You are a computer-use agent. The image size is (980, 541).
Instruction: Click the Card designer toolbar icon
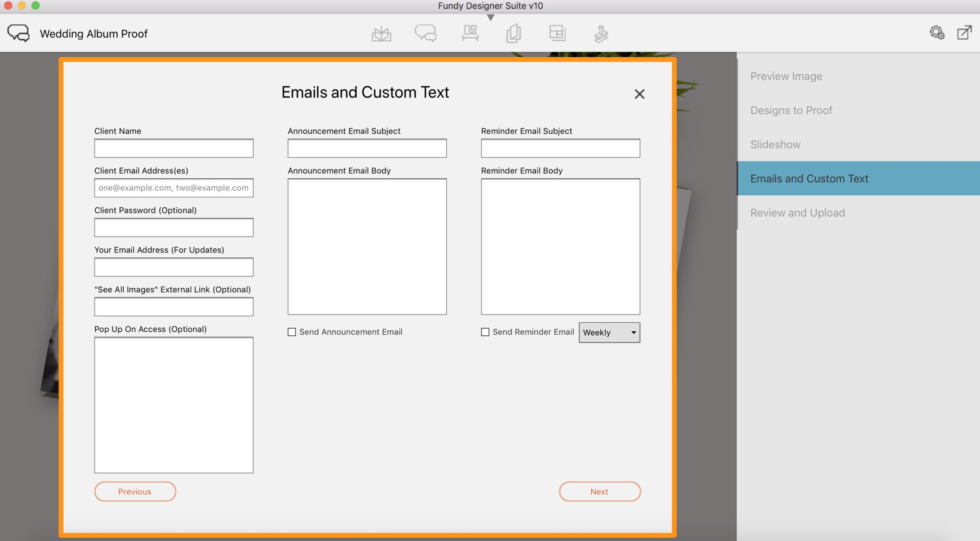tap(513, 33)
